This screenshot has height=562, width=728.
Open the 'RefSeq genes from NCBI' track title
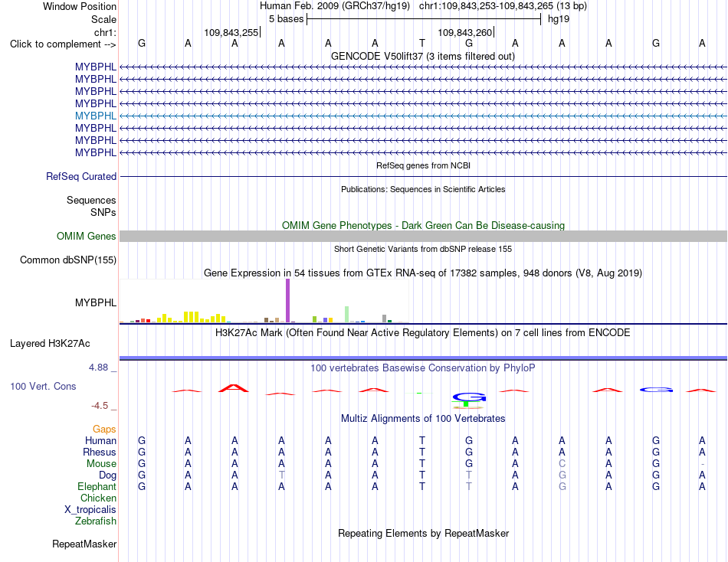pos(423,165)
